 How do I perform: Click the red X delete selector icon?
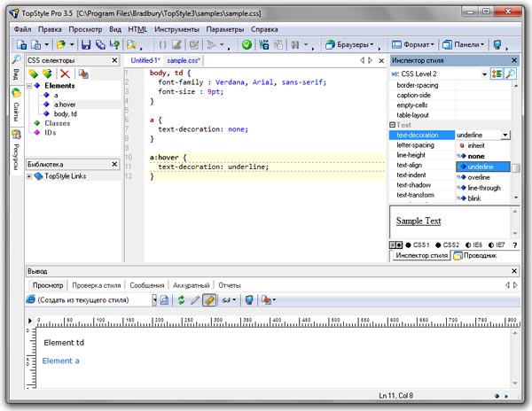(x=65, y=74)
